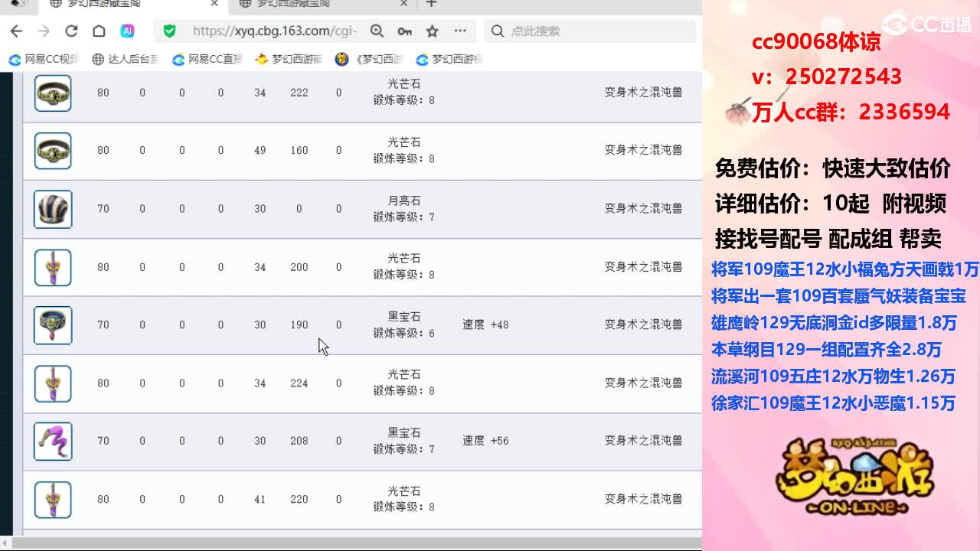Image resolution: width=980 pixels, height=551 pixels.
Task: Click the 速度 +56 attribute cell
Action: pyautogui.click(x=485, y=442)
